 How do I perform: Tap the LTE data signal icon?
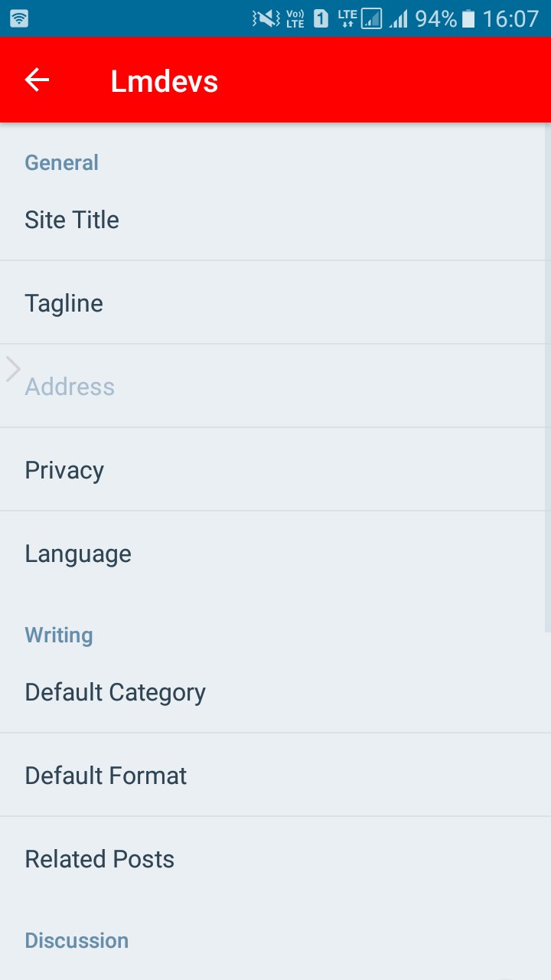pos(360,18)
